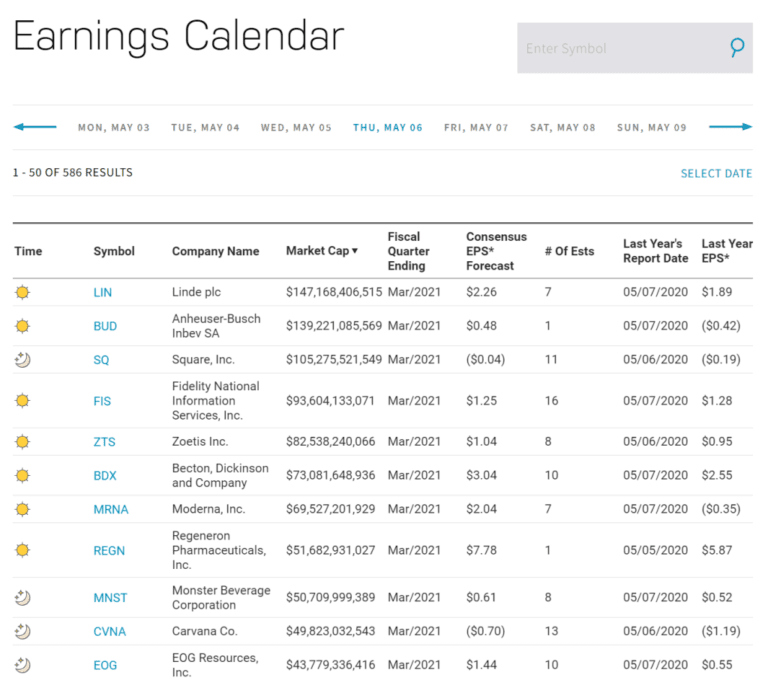Screen dimensions: 768x680
Task: Click the sun icon beside MRNA
Action: point(23,509)
